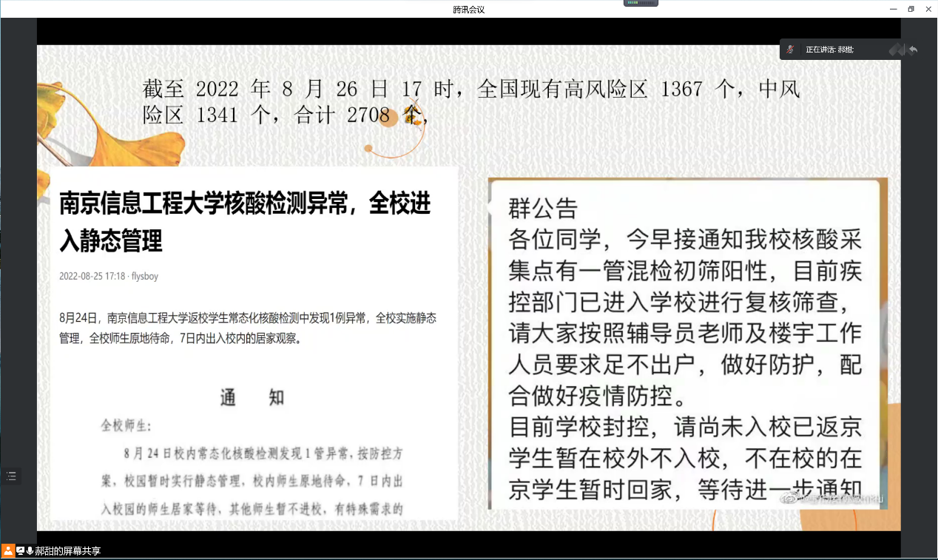This screenshot has width=938, height=560.
Task: Click the 2022-08-25 17:18 article date
Action: 92,277
